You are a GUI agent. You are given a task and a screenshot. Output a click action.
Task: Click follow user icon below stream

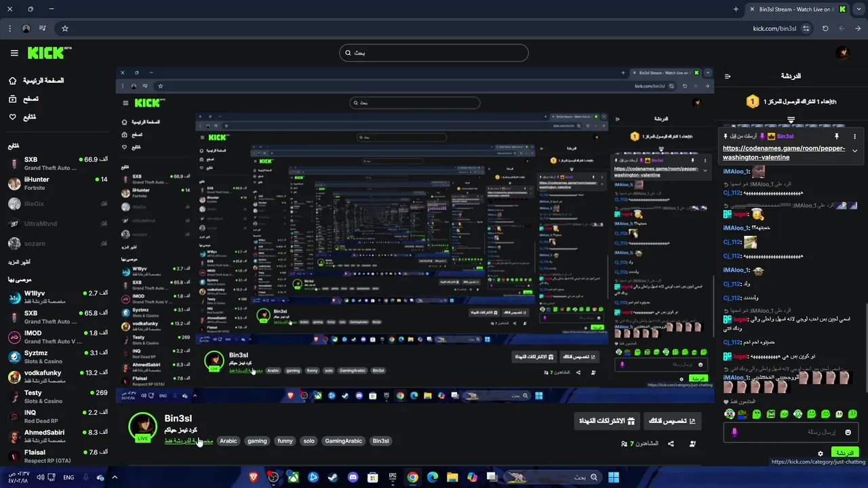(692, 444)
